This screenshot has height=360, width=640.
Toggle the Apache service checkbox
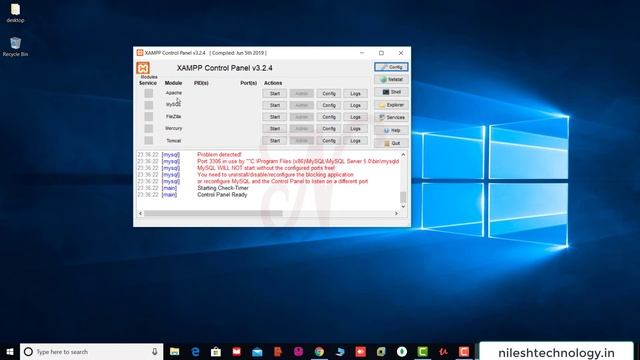point(149,93)
